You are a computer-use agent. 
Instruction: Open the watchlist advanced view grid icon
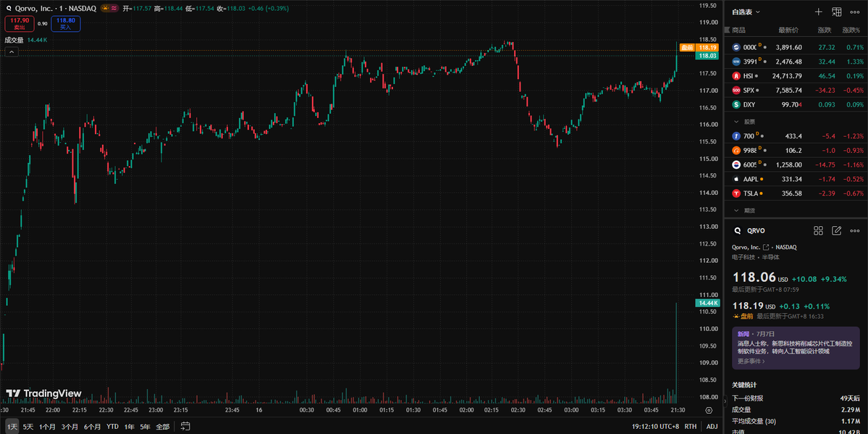[836, 12]
